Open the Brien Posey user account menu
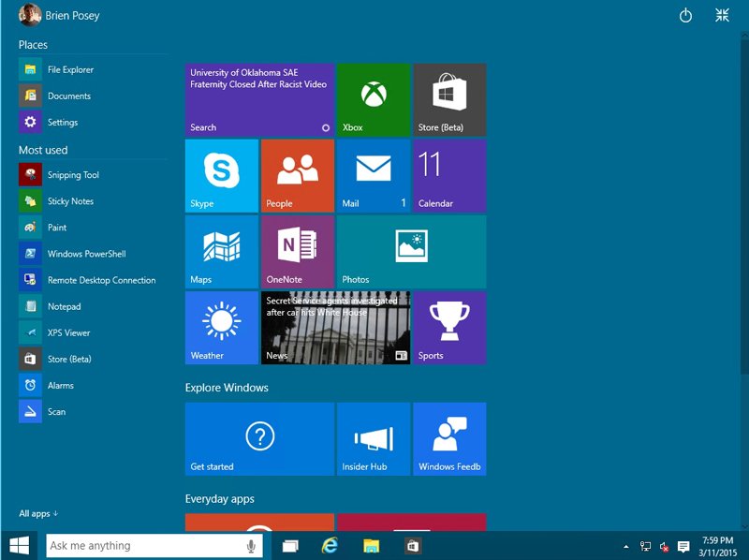The width and height of the screenshot is (749, 560). [x=59, y=15]
